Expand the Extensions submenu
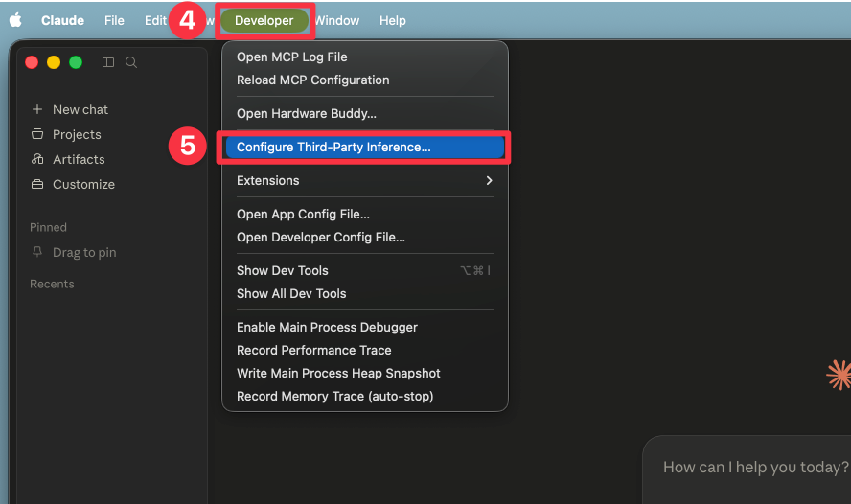This screenshot has width=851, height=504. point(365,181)
